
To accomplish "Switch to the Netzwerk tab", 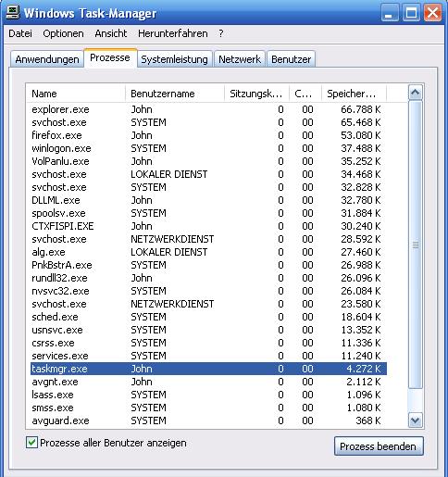I will (x=240, y=59).
